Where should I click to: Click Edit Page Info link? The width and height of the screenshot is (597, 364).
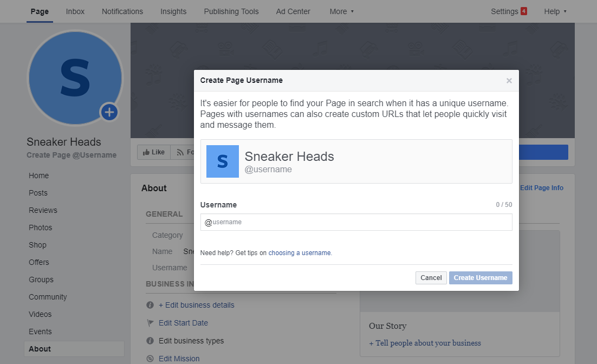coord(541,188)
